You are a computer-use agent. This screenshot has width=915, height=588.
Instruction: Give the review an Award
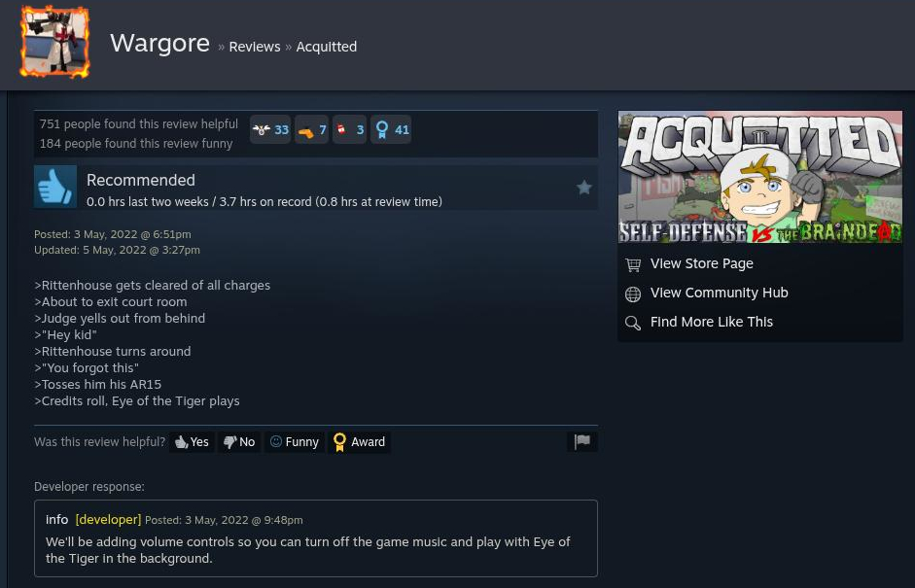(x=360, y=442)
